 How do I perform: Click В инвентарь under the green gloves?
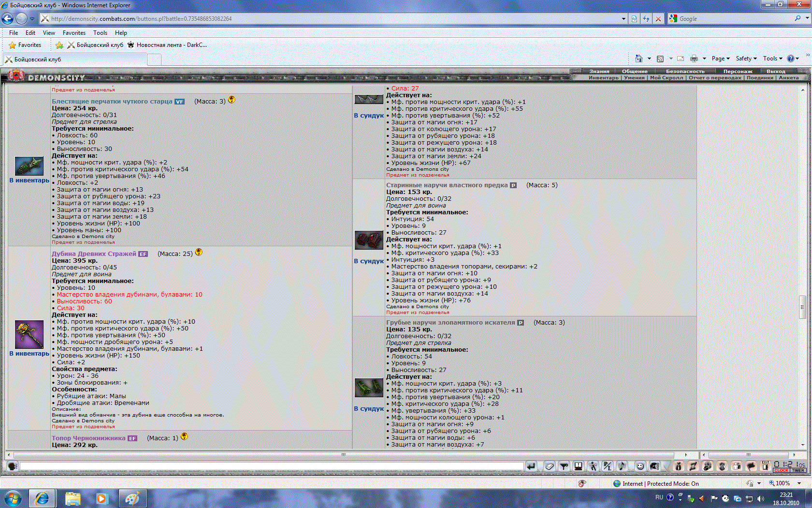click(29, 180)
